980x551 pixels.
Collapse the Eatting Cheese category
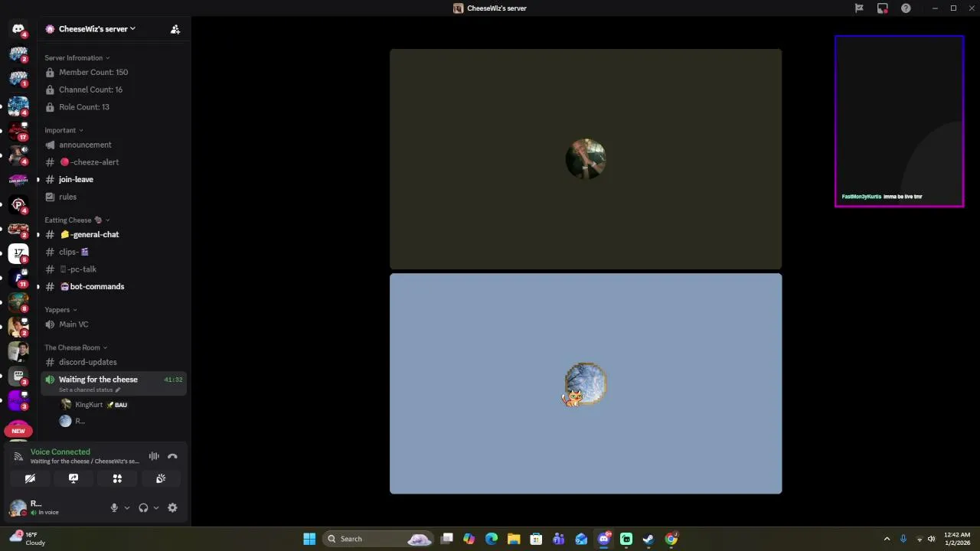[77, 220]
